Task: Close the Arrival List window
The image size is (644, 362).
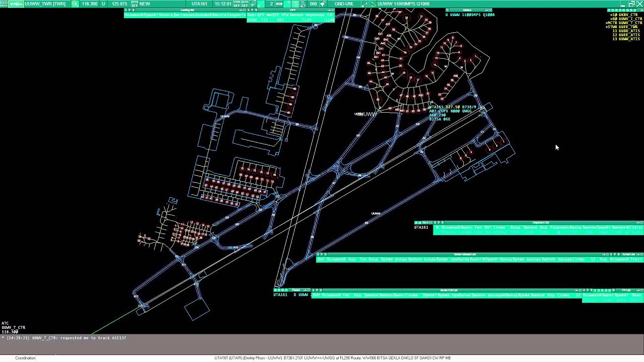Action: point(642,254)
